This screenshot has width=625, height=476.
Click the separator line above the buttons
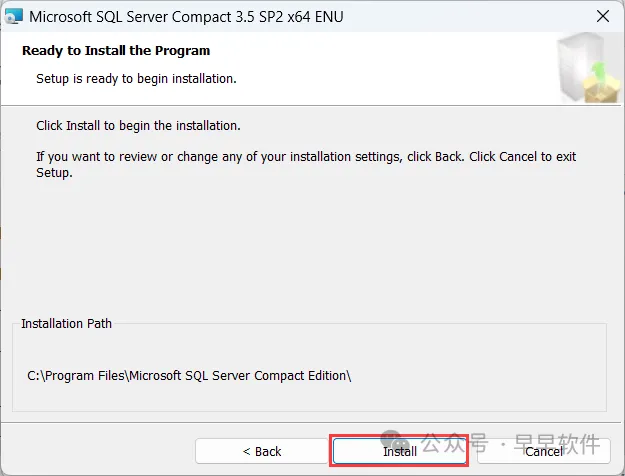pyautogui.click(x=311, y=422)
